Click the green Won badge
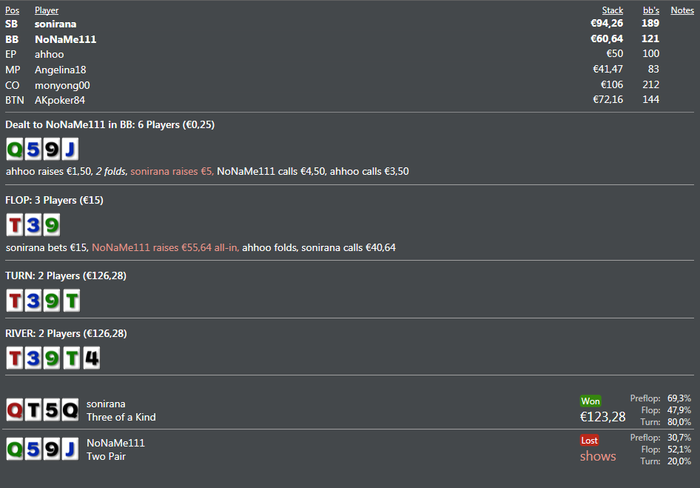Viewport: 700px width, 488px height. (590, 401)
